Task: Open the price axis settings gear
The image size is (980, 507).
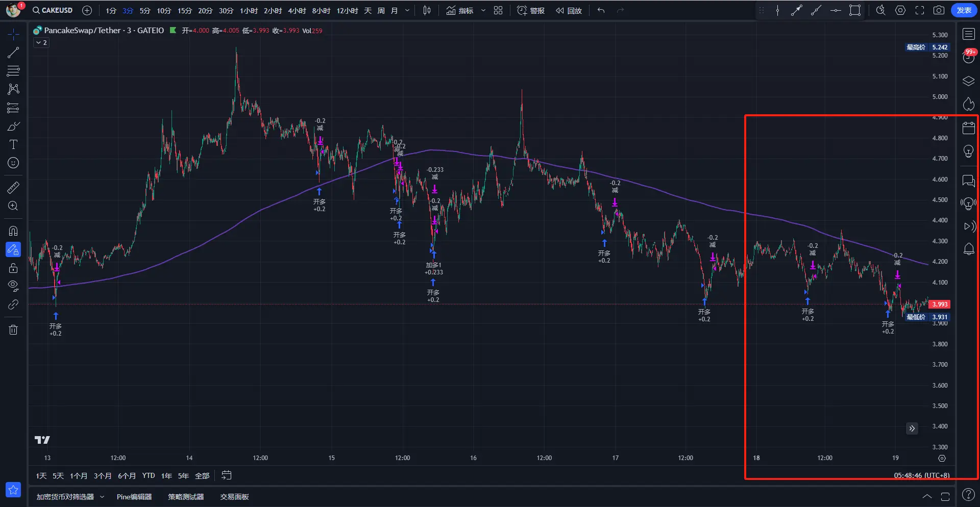Action: [942, 458]
